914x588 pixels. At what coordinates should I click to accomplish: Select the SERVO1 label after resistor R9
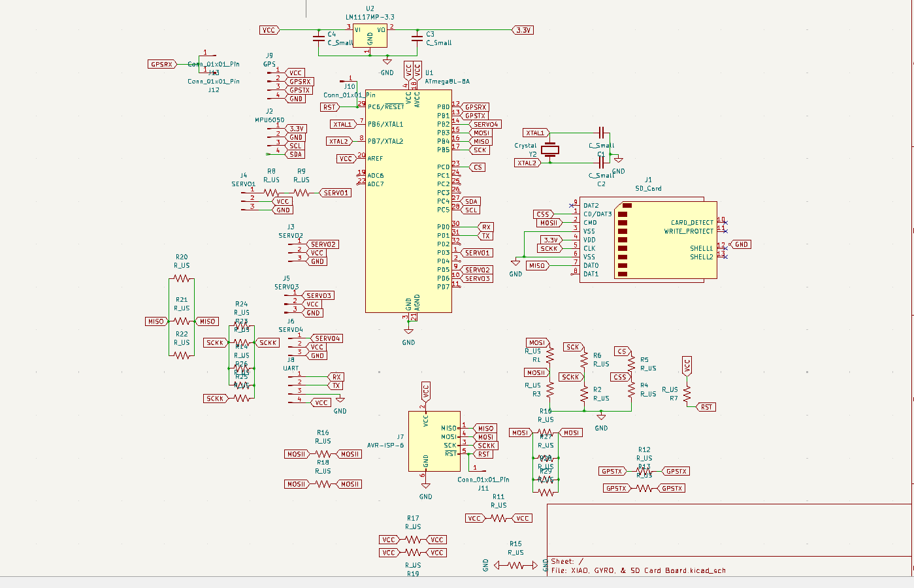tap(336, 193)
